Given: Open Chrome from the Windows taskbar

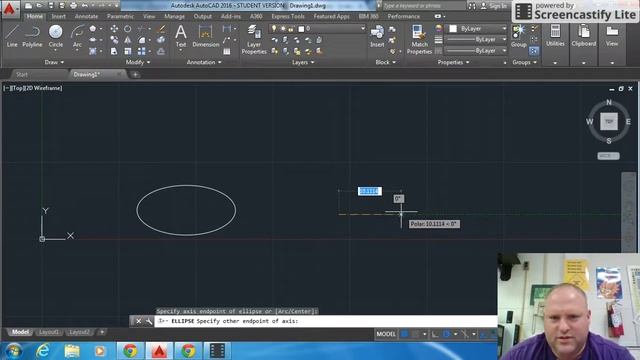Looking at the screenshot, I should tap(130, 351).
